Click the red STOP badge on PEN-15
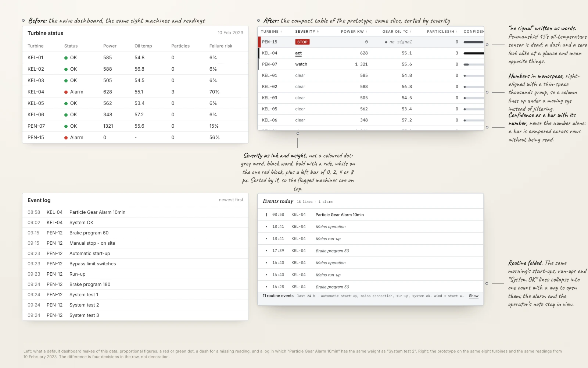Image resolution: width=588 pixels, height=368 pixels. point(302,42)
